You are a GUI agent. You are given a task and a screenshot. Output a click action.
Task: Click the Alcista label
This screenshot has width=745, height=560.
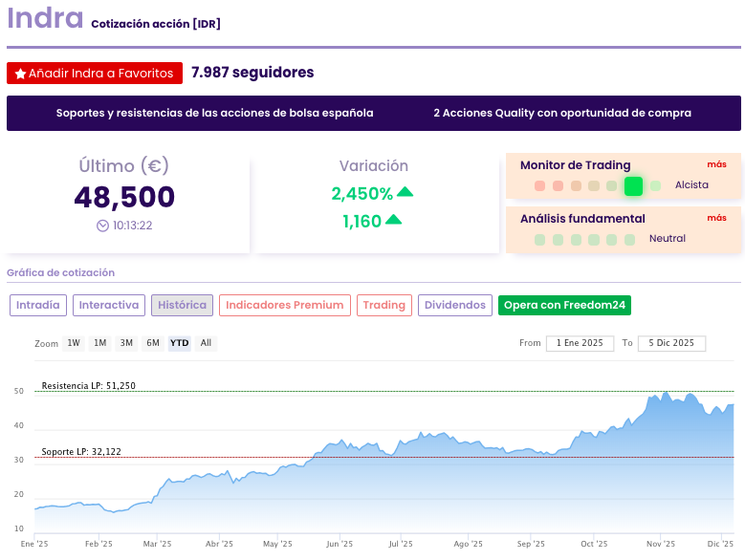click(691, 185)
